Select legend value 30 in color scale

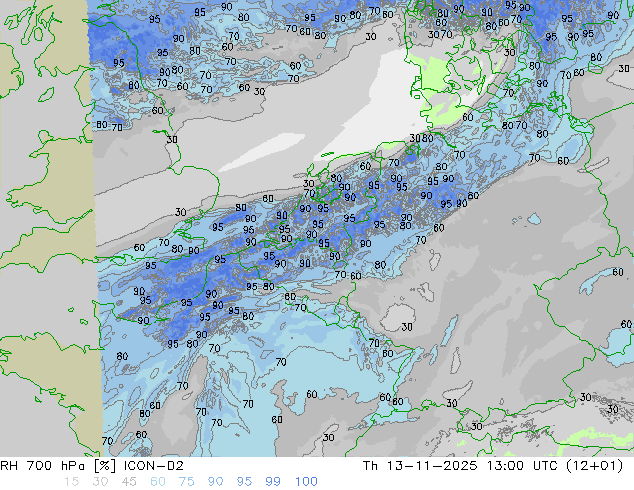point(100,482)
